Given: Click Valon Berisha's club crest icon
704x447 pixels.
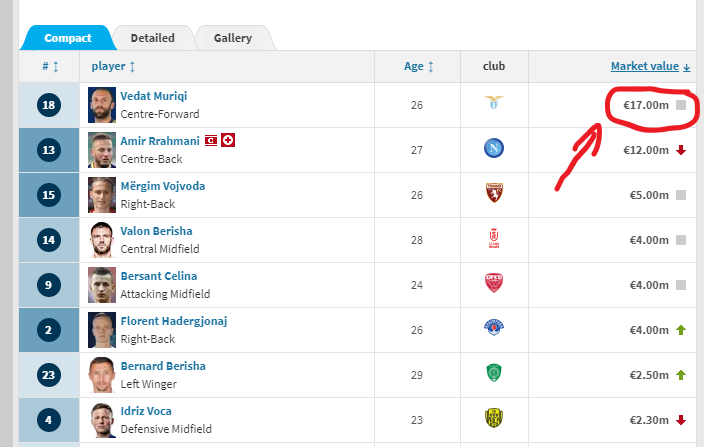Looking at the screenshot, I should [x=493, y=239].
